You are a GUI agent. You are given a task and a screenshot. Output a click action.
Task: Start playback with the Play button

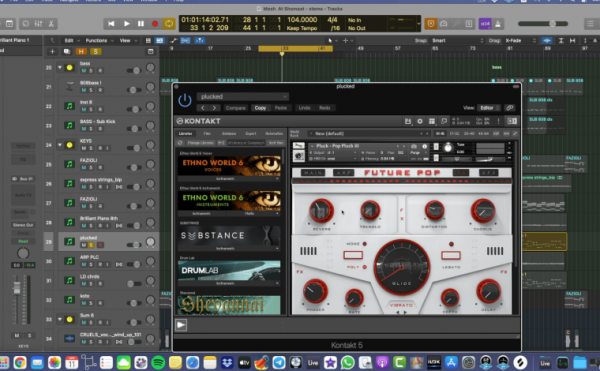click(x=126, y=24)
